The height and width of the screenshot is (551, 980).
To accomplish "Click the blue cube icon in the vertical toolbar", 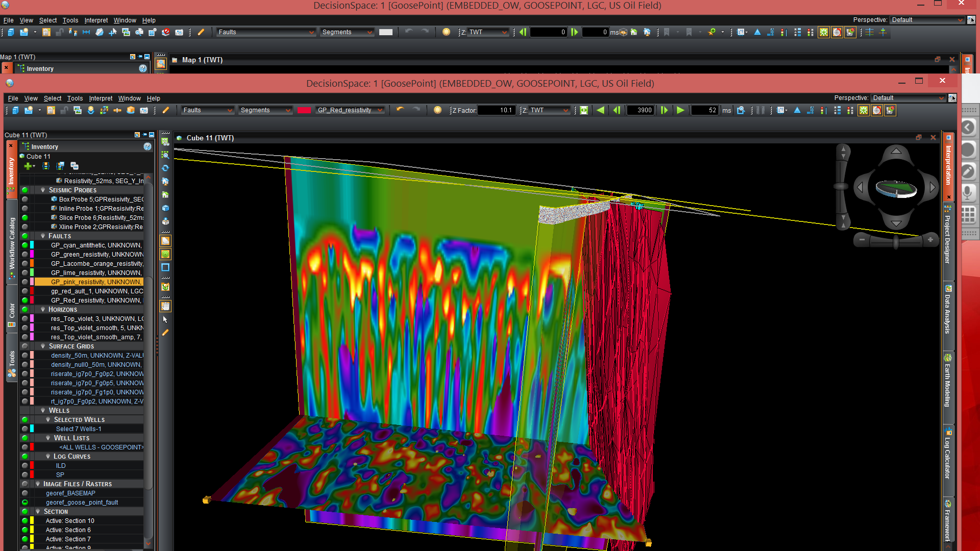I will point(165,208).
